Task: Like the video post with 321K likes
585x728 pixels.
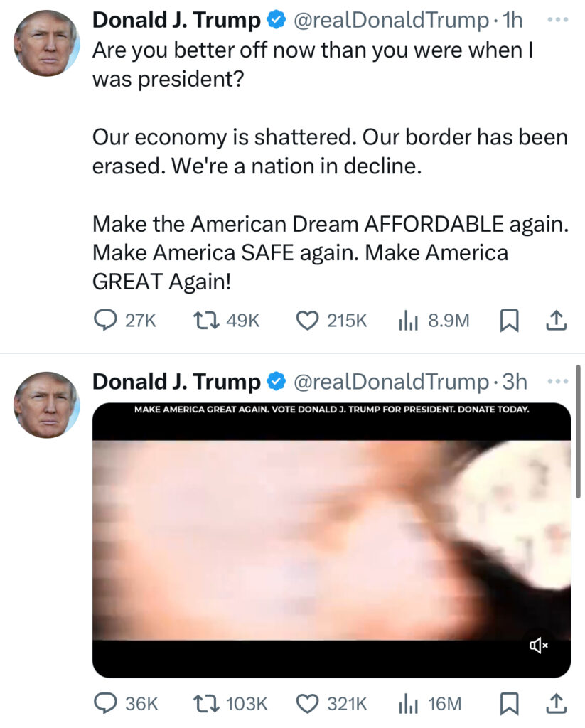Action: [x=331, y=703]
